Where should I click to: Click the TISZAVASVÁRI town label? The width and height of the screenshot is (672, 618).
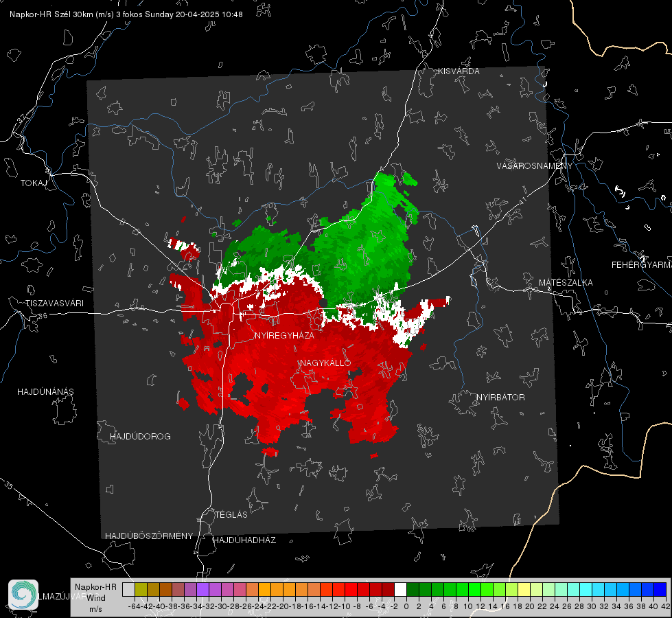tap(54, 304)
